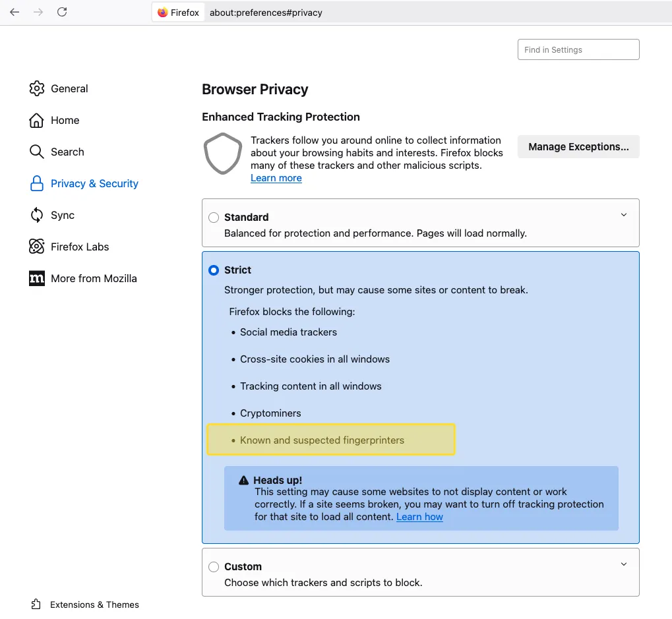Click the More from Mozilla icon

point(37,278)
